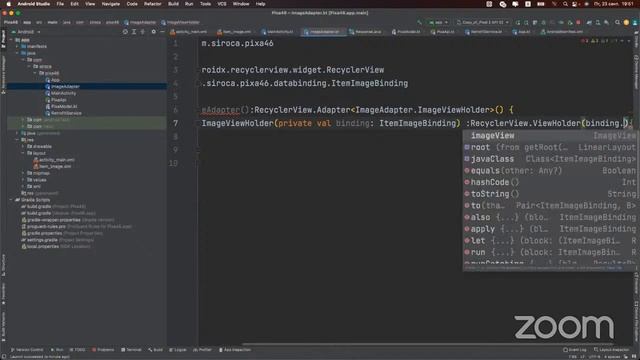The width and height of the screenshot is (640, 360).
Task: Open activity_main.xml in layout folder
Action: coord(57,160)
